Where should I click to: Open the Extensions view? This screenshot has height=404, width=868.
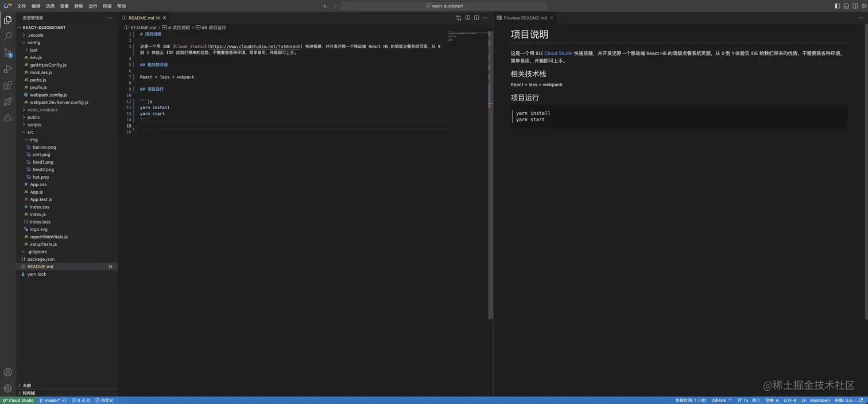click(8, 86)
